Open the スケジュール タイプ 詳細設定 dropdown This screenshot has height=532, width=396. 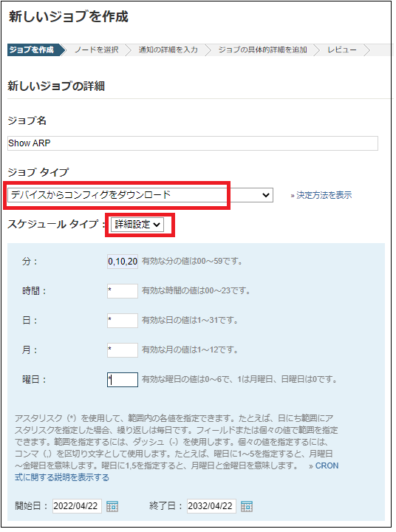click(x=137, y=225)
